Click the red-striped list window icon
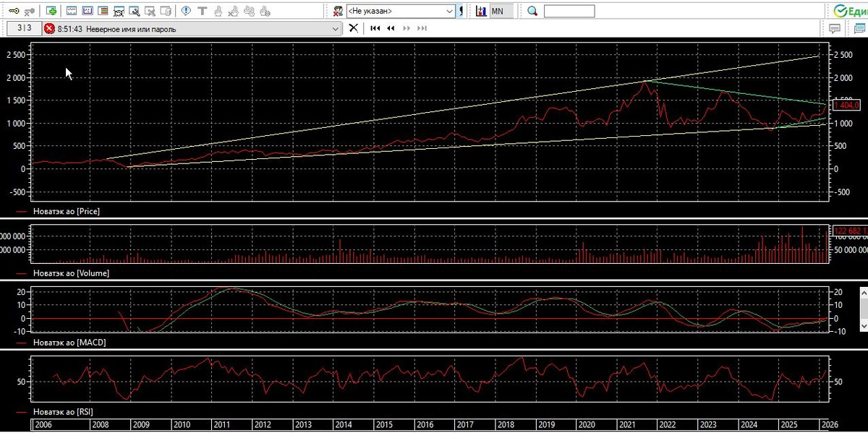The width and height of the screenshot is (868, 433). coord(103,11)
